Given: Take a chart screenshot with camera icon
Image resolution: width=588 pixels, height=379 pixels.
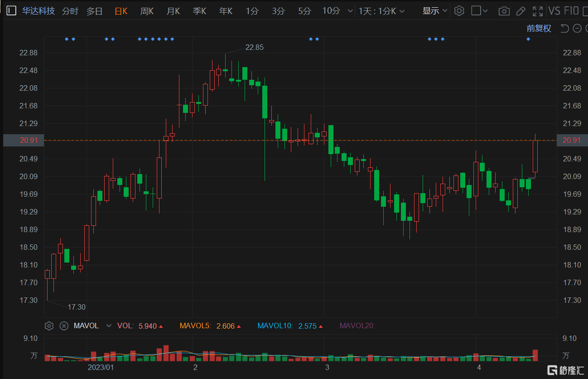Looking at the screenshot, I should pyautogui.click(x=503, y=11).
